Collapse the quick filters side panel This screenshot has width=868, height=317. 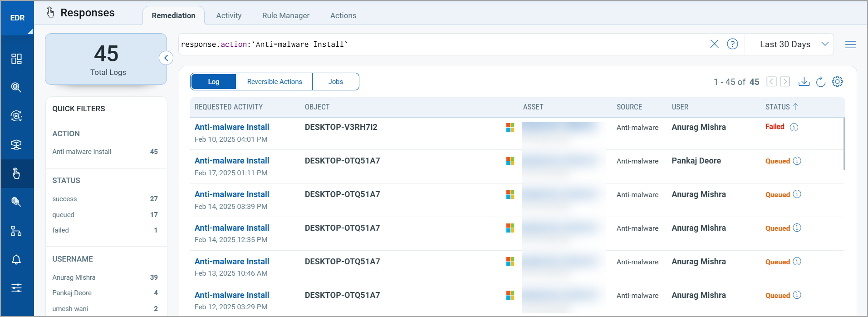pyautogui.click(x=166, y=58)
